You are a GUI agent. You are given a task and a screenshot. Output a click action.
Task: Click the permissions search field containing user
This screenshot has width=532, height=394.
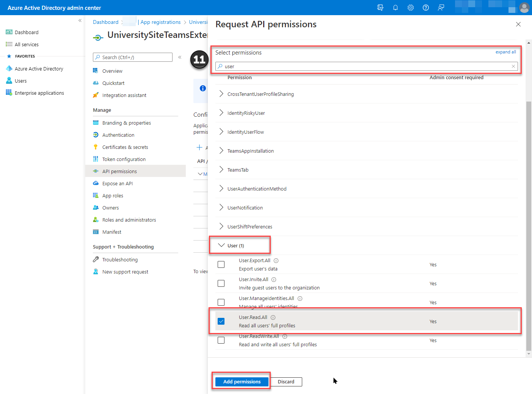click(366, 66)
